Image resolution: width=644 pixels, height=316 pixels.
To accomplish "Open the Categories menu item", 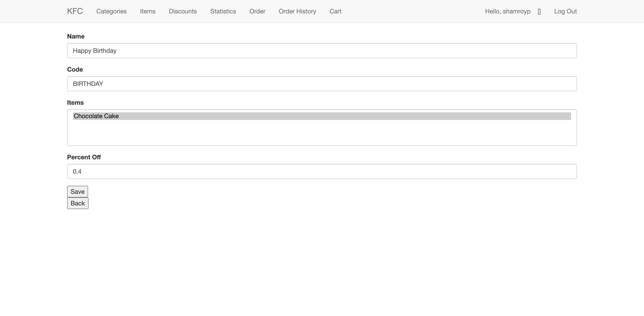I will coord(111,11).
